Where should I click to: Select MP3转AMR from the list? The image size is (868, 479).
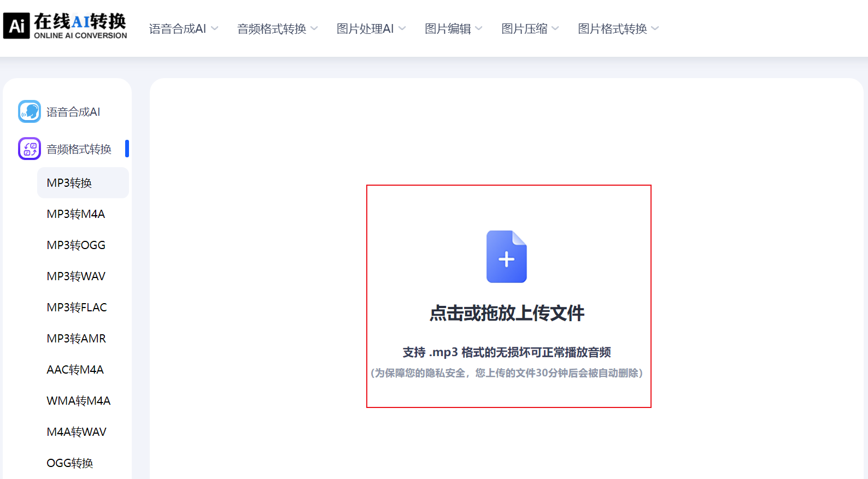tap(77, 339)
